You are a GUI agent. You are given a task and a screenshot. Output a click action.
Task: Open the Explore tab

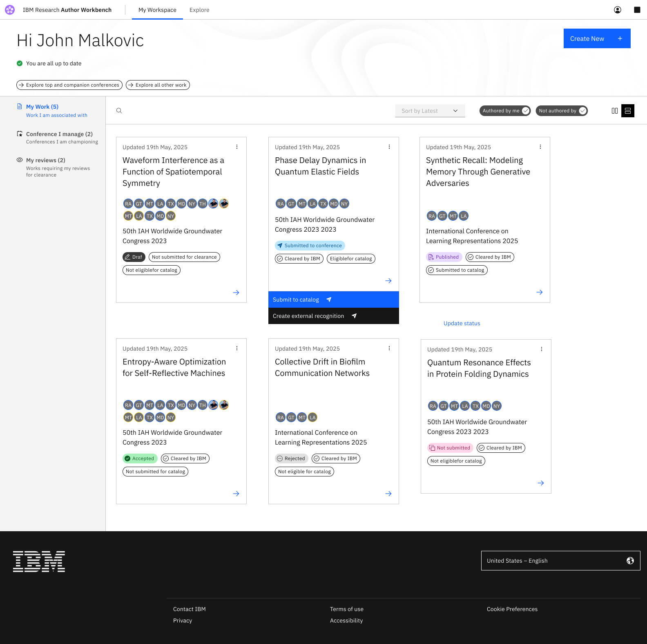199,10
